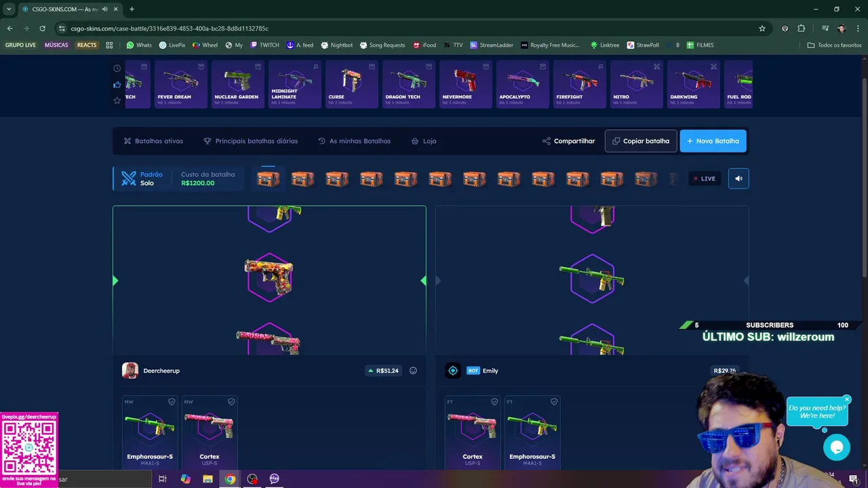The height and width of the screenshot is (488, 868).
Task: Open Emily's Cortex USP-S skin card
Action: [473, 432]
